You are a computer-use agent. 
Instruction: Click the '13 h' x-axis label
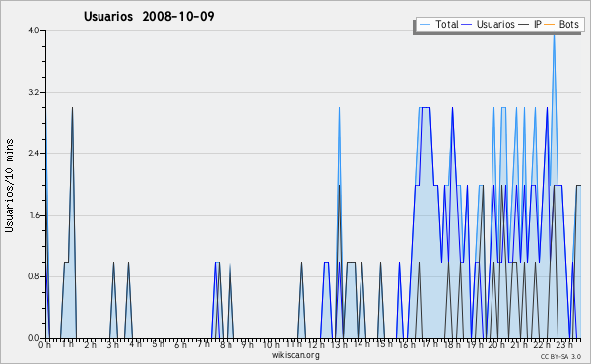pyautogui.click(x=339, y=344)
